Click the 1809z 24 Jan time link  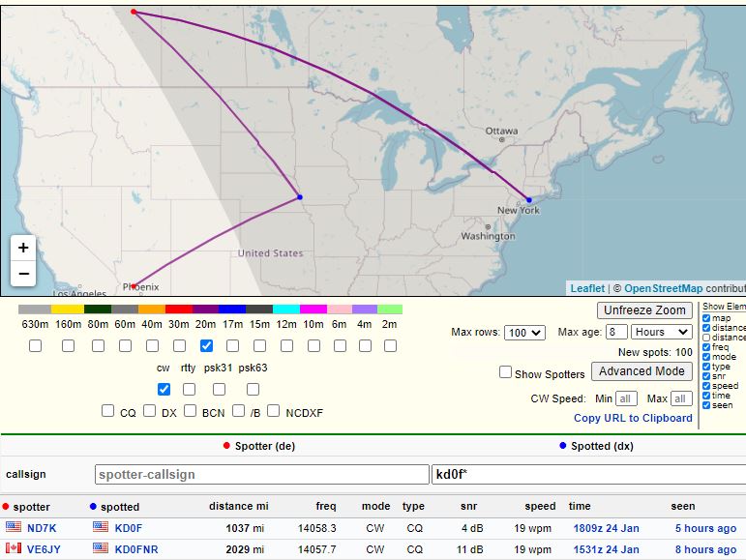pos(606,528)
